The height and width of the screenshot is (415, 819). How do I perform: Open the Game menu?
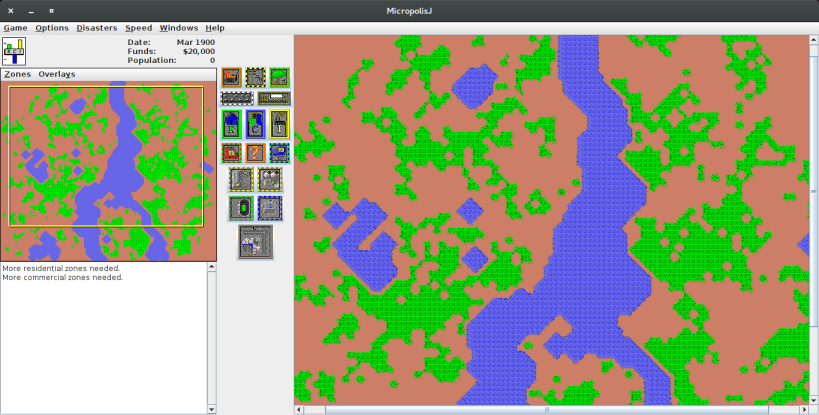pyautogui.click(x=15, y=28)
